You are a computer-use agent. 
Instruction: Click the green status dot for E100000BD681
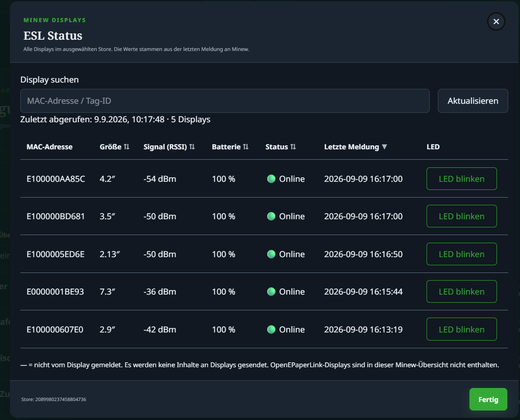(x=271, y=217)
